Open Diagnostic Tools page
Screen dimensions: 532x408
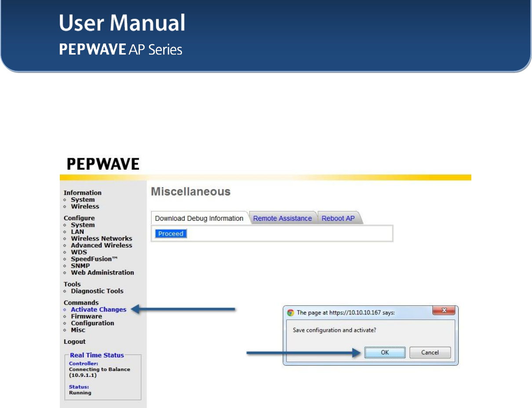[x=97, y=291]
